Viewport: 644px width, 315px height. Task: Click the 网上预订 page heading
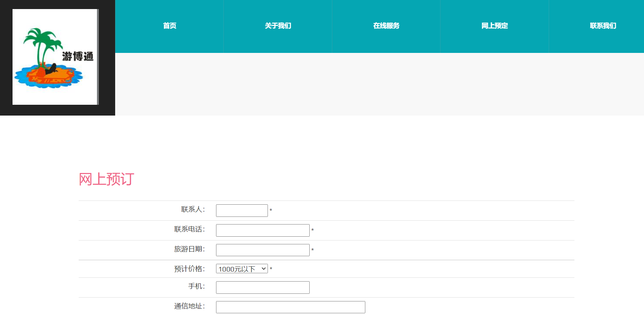click(106, 179)
